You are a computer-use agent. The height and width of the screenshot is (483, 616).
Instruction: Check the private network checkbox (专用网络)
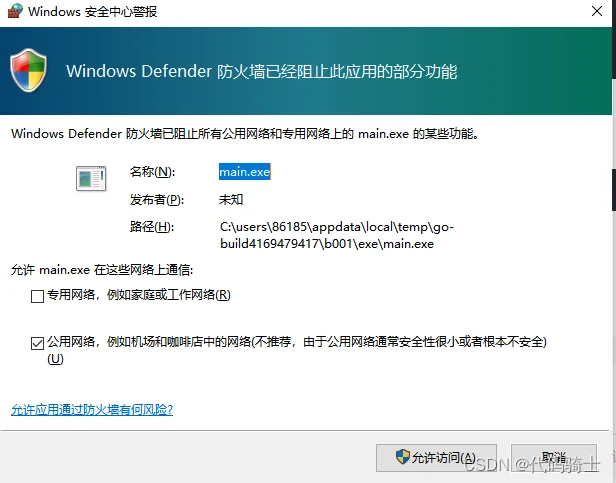[x=37, y=296]
